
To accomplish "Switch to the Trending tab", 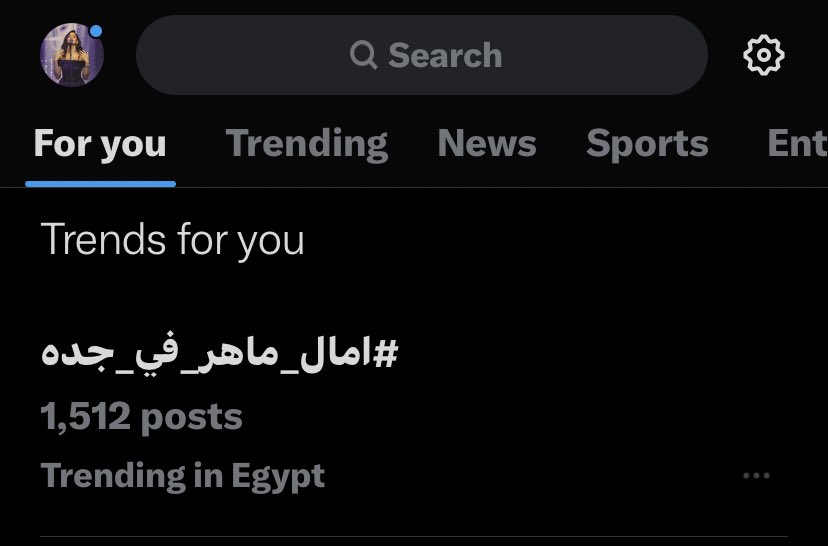I will 306,144.
